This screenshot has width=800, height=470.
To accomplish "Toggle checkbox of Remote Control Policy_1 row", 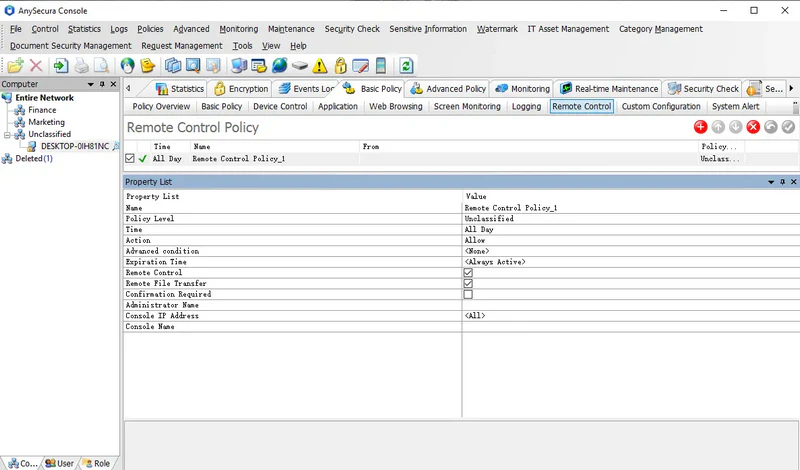I will 130,159.
